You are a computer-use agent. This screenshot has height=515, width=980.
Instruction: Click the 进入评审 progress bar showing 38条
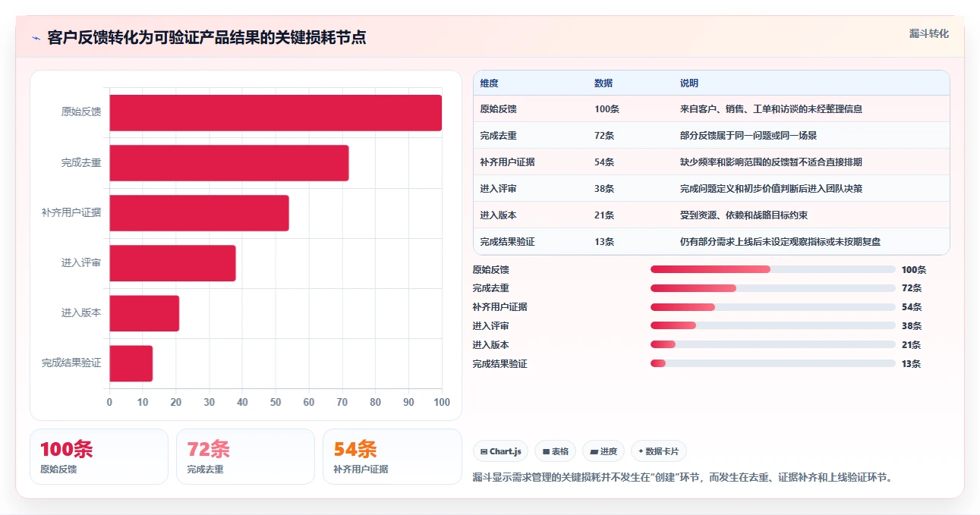pos(773,325)
